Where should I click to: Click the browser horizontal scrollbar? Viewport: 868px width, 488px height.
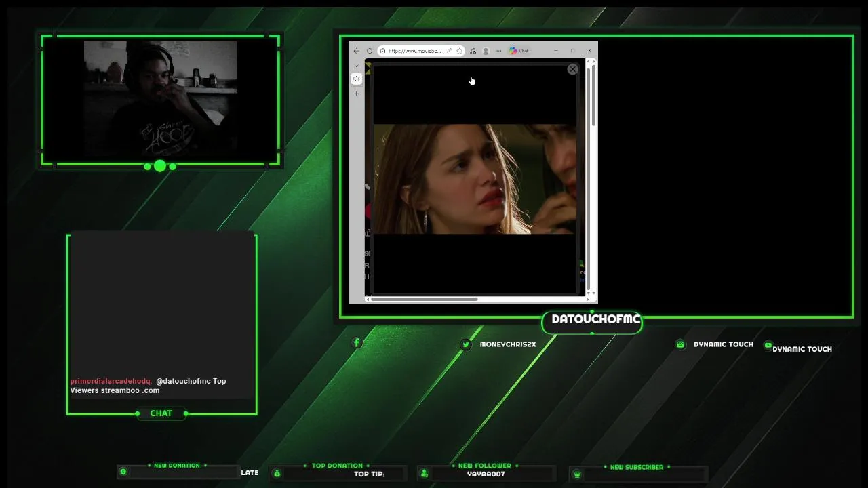425,299
